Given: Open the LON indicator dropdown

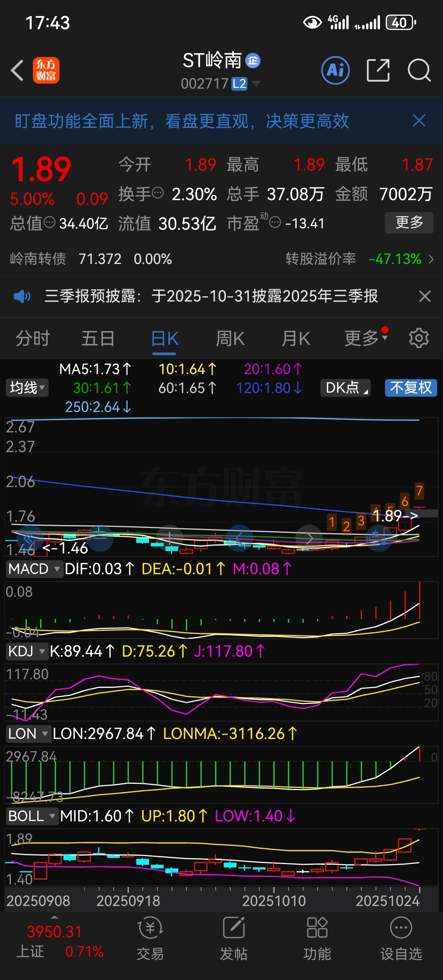Looking at the screenshot, I should pyautogui.click(x=28, y=733).
